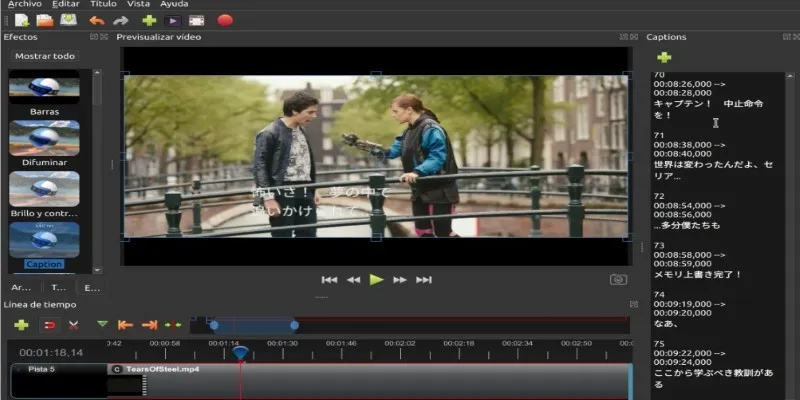Image resolution: width=800 pixels, height=400 pixels.
Task: Rewind the video preview
Action: click(x=353, y=280)
